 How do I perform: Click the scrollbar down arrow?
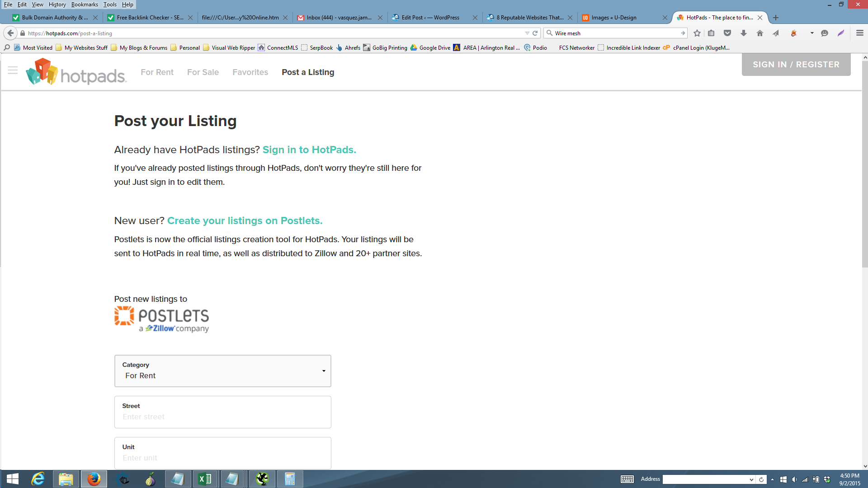tap(865, 466)
